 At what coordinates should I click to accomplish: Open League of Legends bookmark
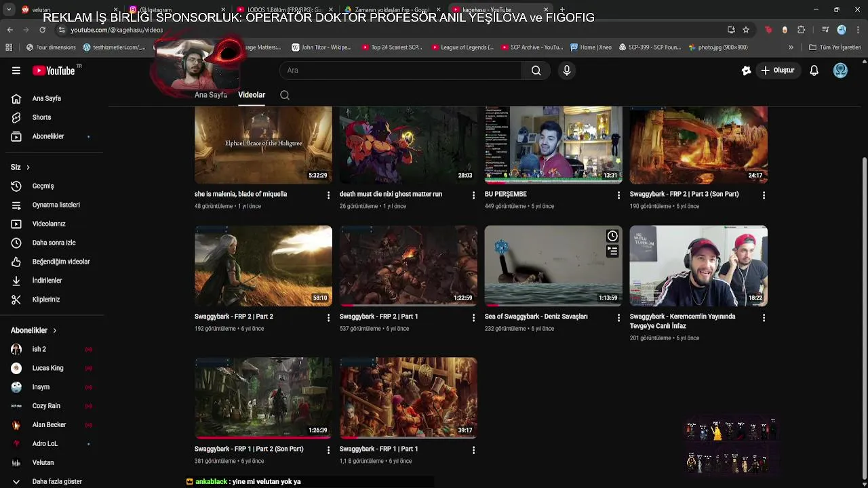point(461,47)
